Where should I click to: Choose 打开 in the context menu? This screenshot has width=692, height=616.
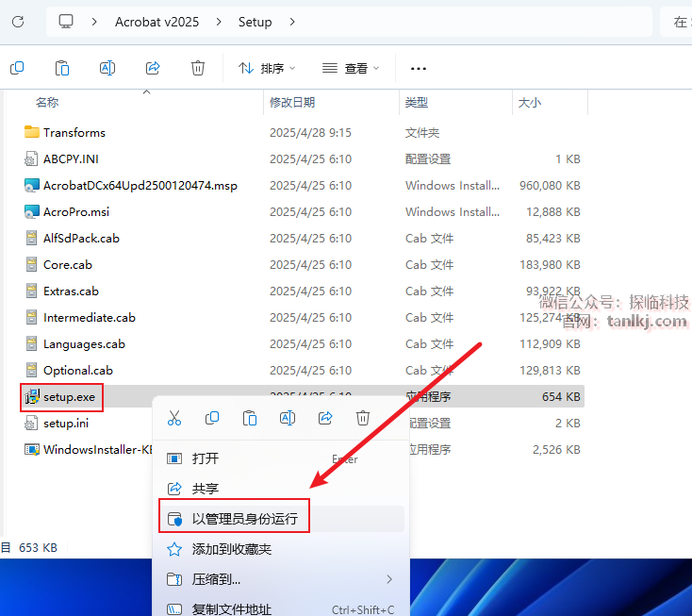pos(281,458)
